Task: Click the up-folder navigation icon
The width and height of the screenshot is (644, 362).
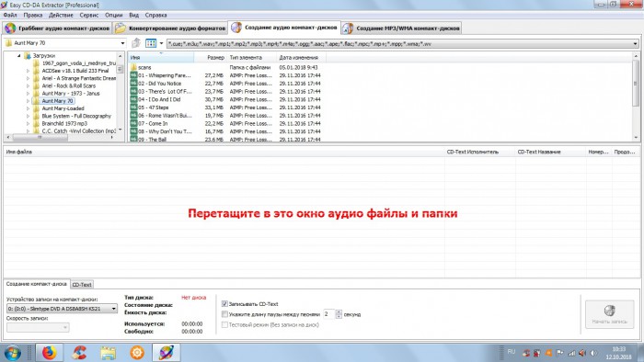Action: 136,42
